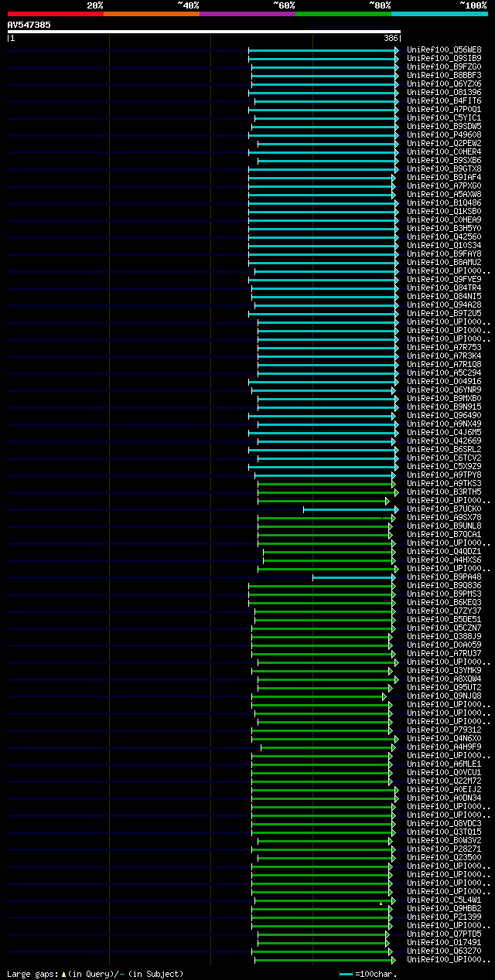
Task: Click the white query sequence bar
Action: coord(204,32)
